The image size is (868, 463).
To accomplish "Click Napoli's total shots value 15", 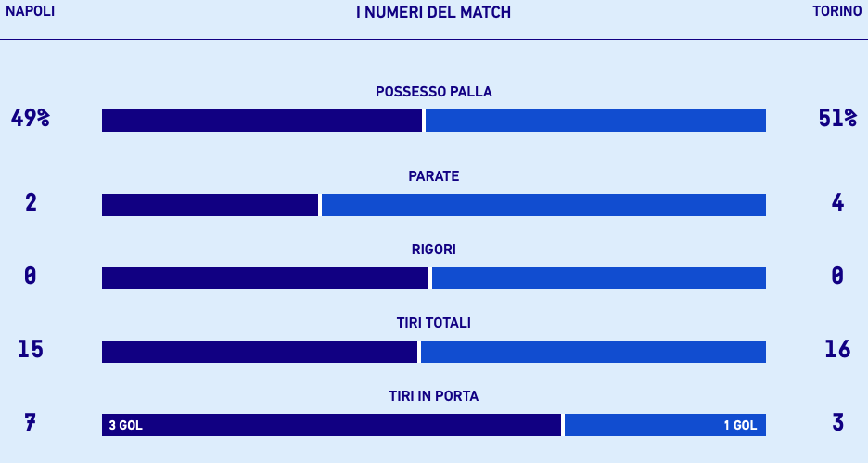I will 31,350.
